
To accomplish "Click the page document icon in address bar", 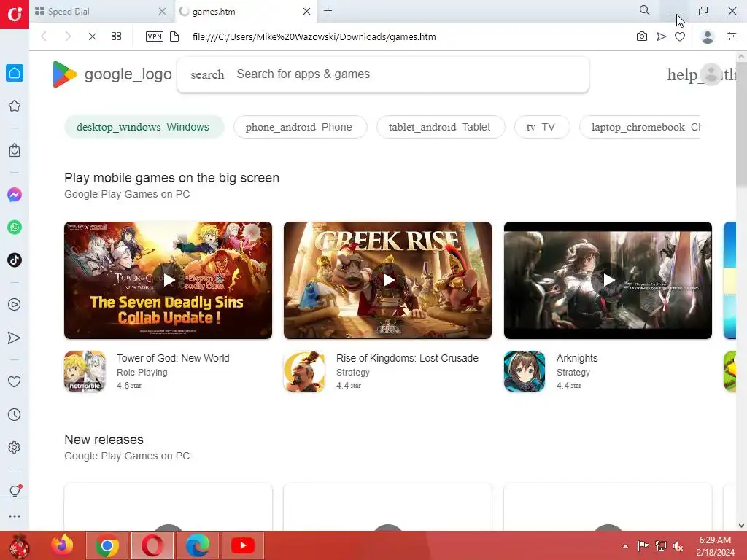I will tap(174, 36).
